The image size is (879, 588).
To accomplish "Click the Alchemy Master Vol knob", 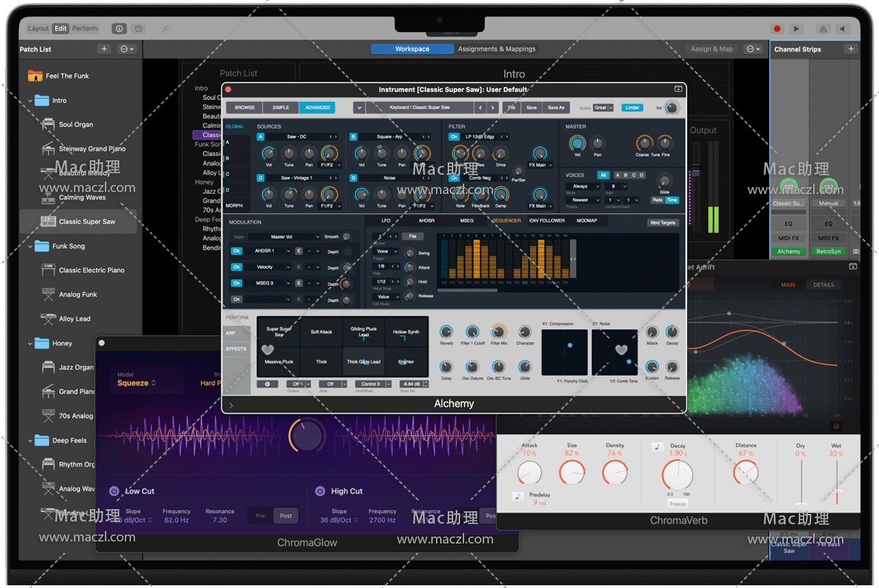I will point(577,143).
